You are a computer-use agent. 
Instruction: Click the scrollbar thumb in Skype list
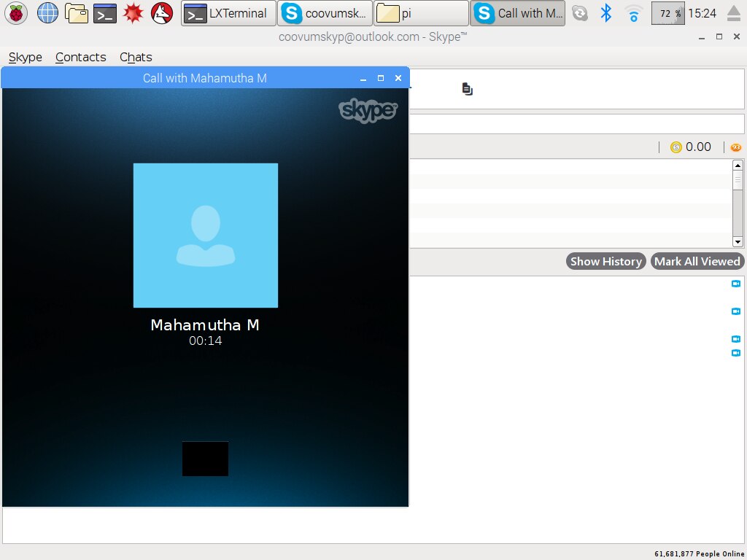coord(738,180)
